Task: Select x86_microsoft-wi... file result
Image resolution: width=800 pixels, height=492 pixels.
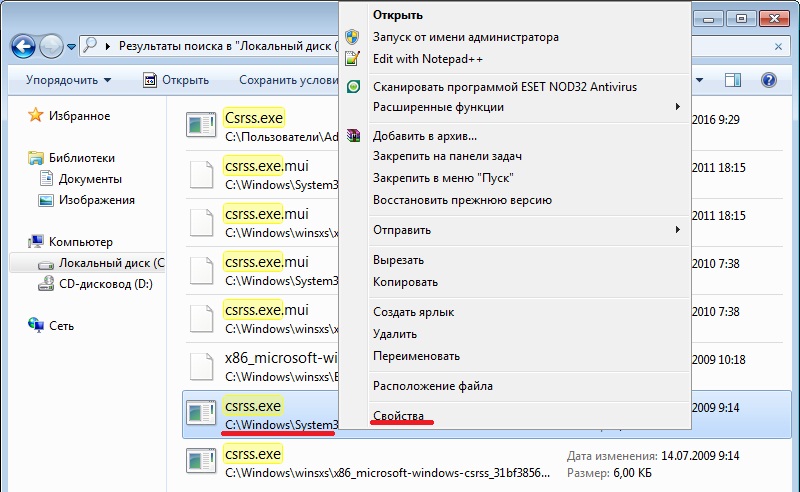Action: pos(281,358)
